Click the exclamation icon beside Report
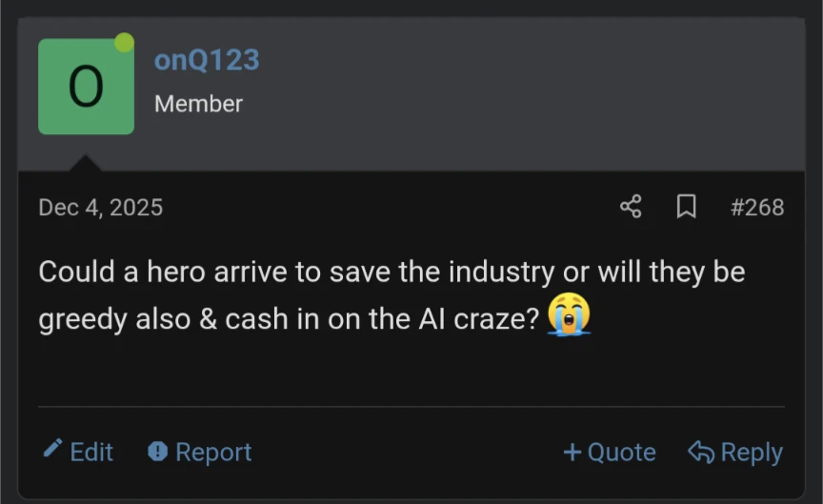This screenshot has height=504, width=823. [158, 452]
